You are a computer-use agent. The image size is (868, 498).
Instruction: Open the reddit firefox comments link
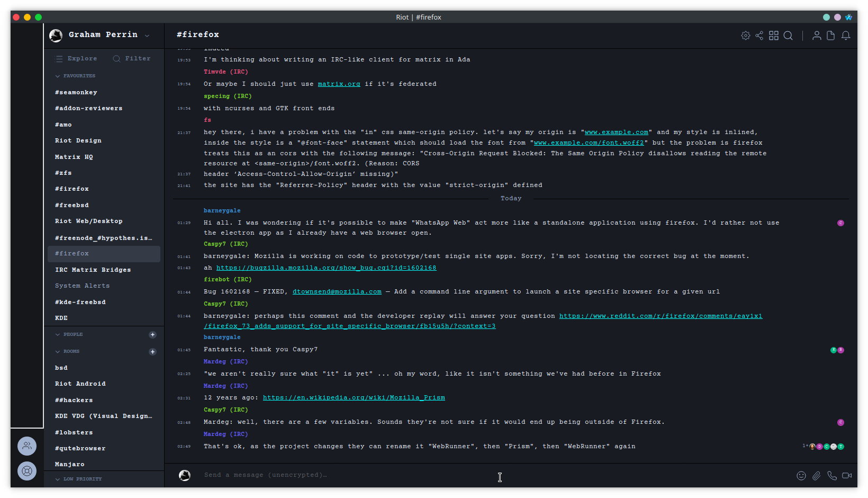click(x=661, y=316)
